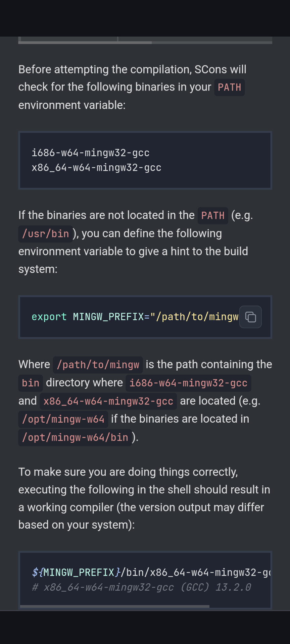Click MINGW_PREFIX in the export command
290x644 pixels.
[108, 317]
